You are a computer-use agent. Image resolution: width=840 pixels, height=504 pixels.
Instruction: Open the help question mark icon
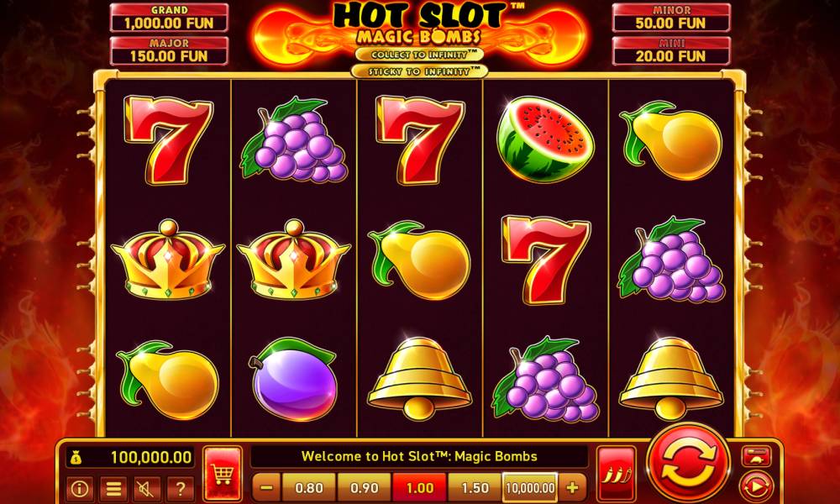click(x=181, y=489)
